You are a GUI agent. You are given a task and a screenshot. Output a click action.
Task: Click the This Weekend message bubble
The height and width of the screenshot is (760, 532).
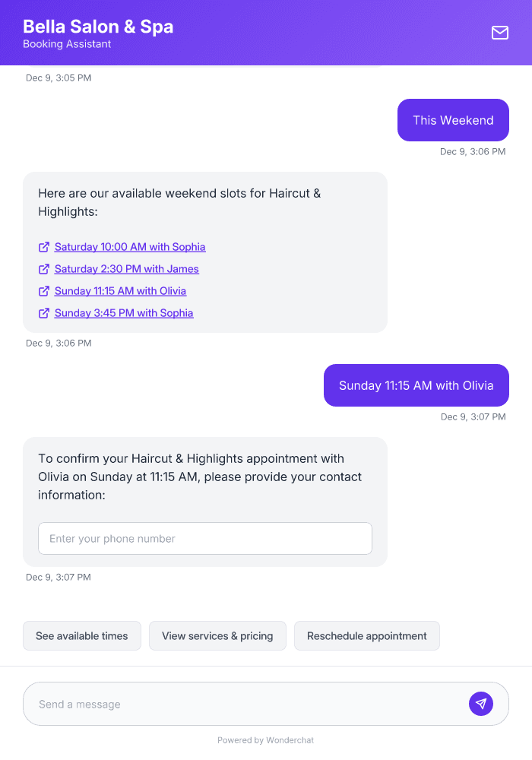[453, 119]
